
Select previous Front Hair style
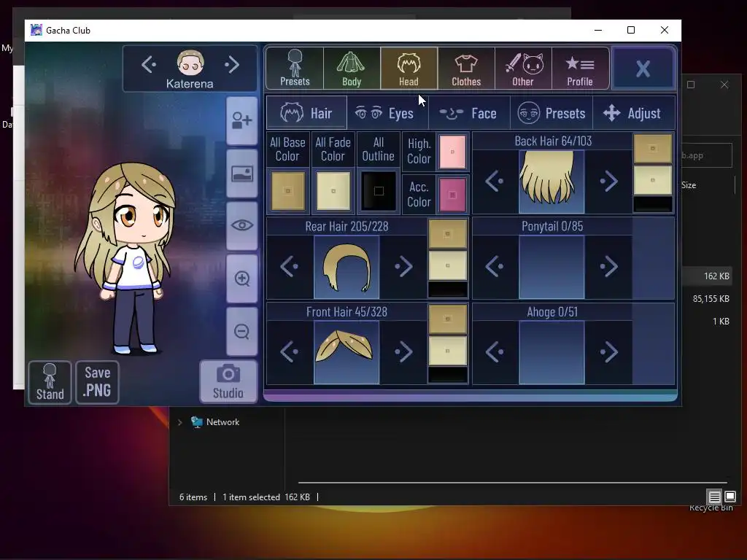point(290,352)
